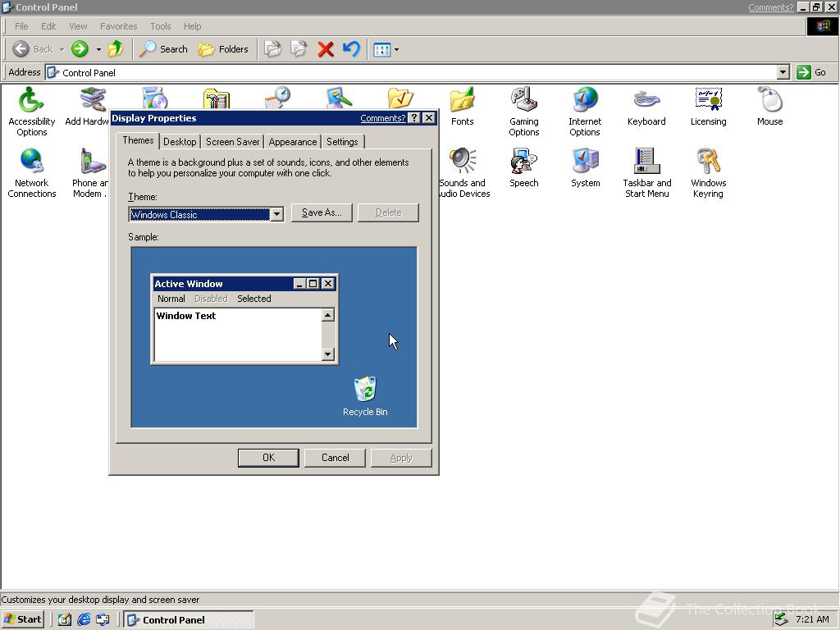The height and width of the screenshot is (630, 840).
Task: Click the Go button
Action: (811, 72)
